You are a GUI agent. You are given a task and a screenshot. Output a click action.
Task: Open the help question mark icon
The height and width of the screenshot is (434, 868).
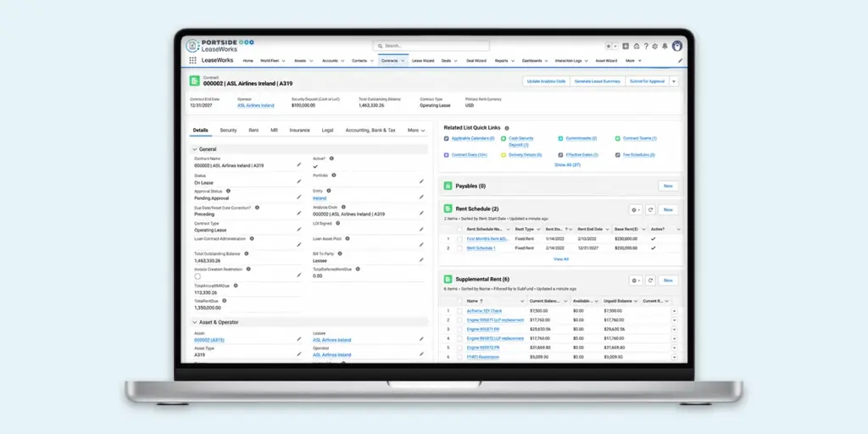645,46
